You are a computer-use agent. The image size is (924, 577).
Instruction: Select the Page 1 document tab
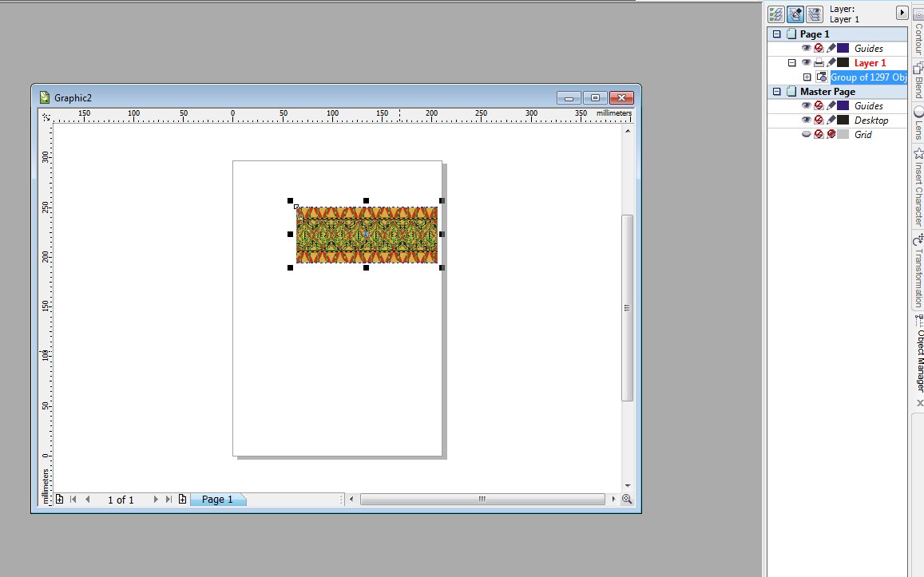pyautogui.click(x=217, y=500)
